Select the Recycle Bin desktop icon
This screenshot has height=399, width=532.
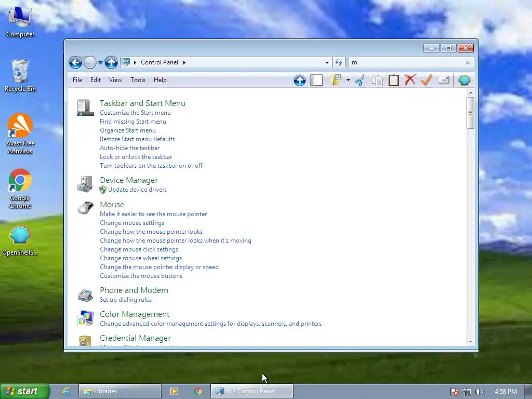pyautogui.click(x=20, y=76)
